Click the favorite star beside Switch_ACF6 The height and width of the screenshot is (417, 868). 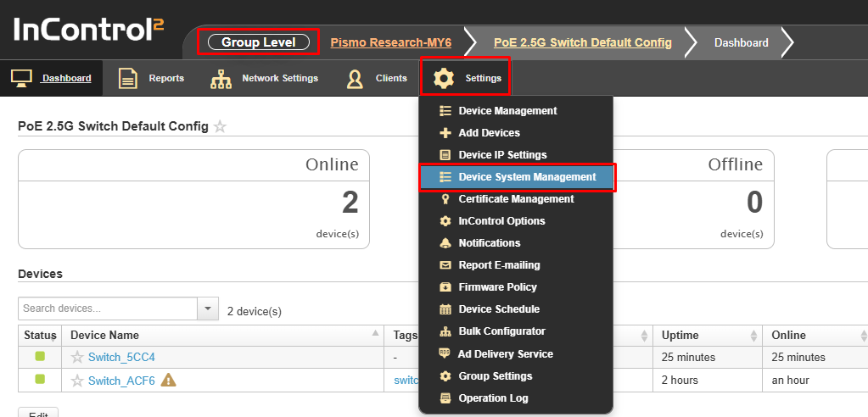(77, 381)
